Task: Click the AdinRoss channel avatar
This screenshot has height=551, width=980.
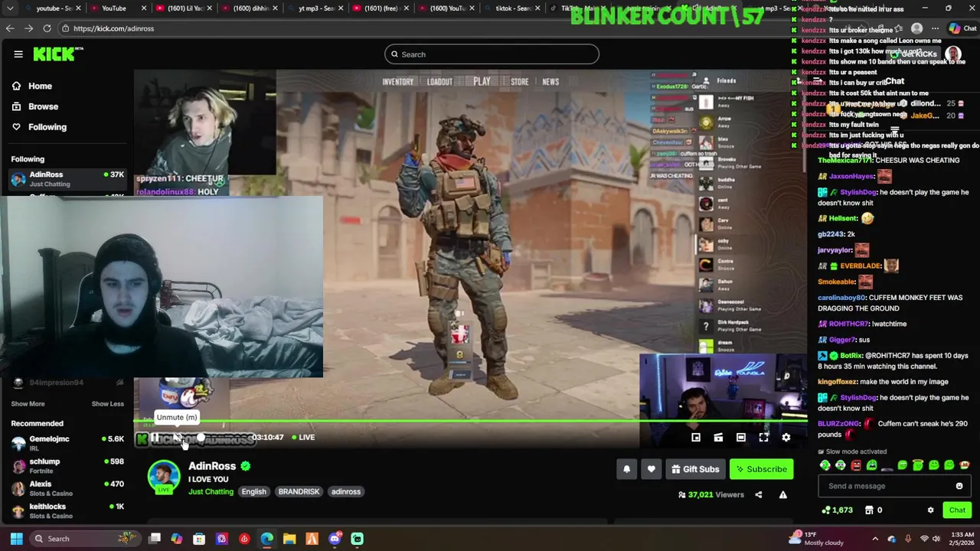Action: pyautogui.click(x=164, y=477)
